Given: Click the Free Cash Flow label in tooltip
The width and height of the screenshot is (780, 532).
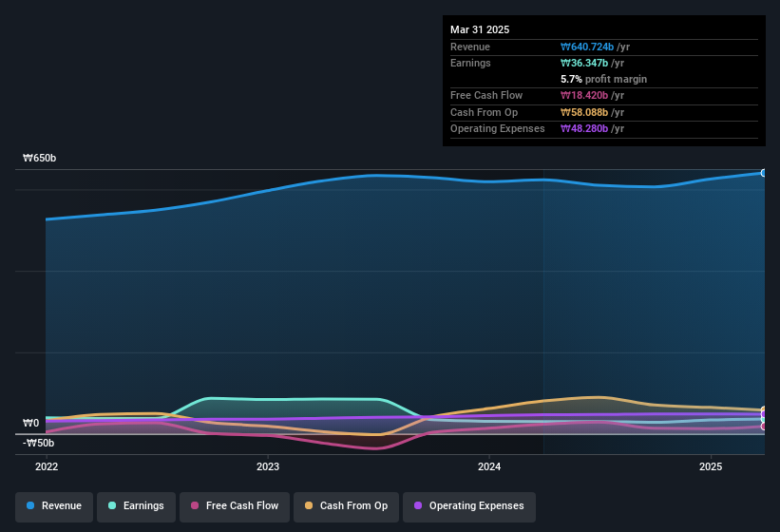Looking at the screenshot, I should click(486, 95).
